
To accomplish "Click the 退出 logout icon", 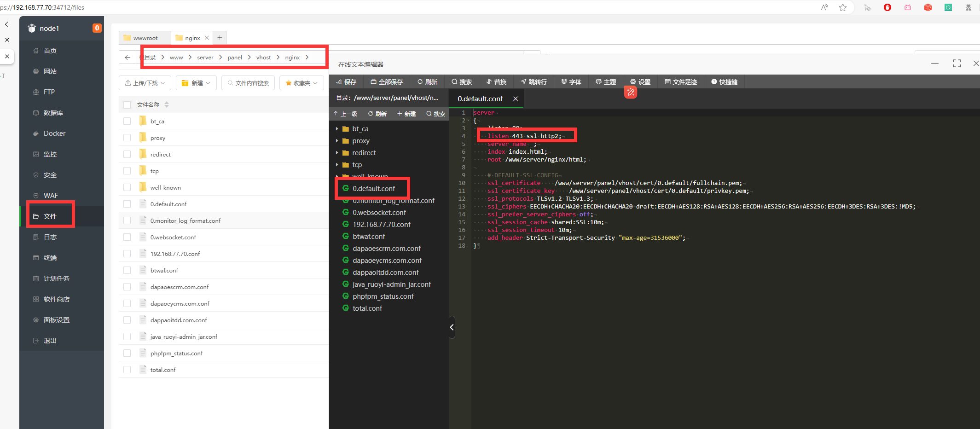I will (36, 341).
